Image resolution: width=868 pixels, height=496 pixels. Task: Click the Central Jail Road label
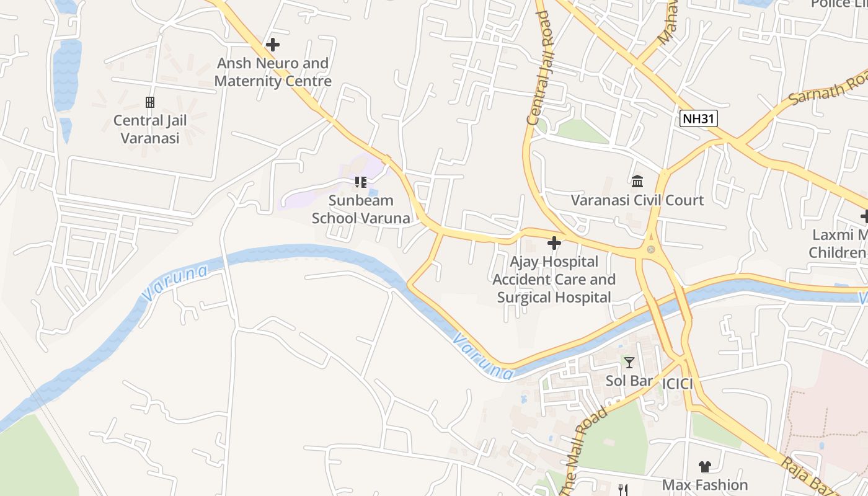(x=539, y=68)
